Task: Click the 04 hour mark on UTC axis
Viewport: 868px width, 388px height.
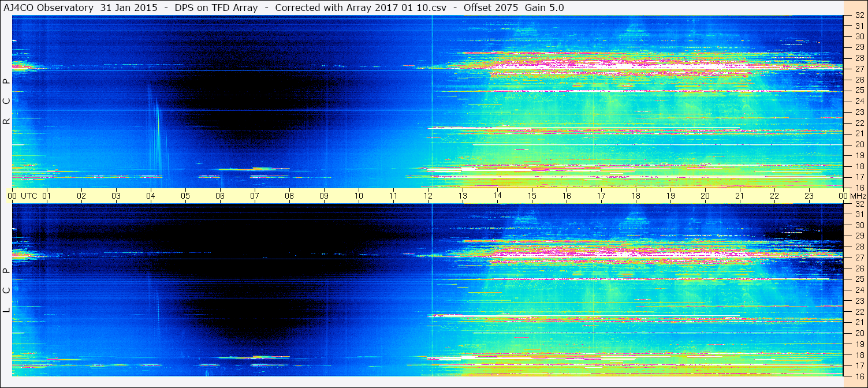Action: [x=151, y=196]
